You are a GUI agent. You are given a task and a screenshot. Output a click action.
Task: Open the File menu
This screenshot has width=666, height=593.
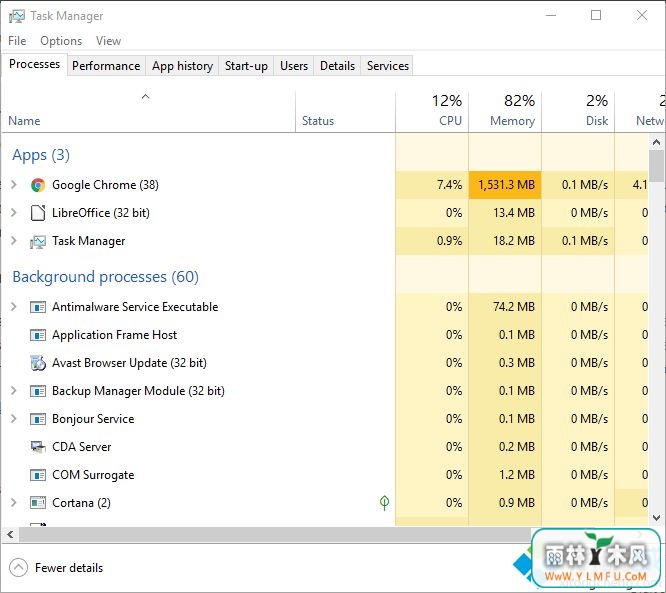(17, 41)
